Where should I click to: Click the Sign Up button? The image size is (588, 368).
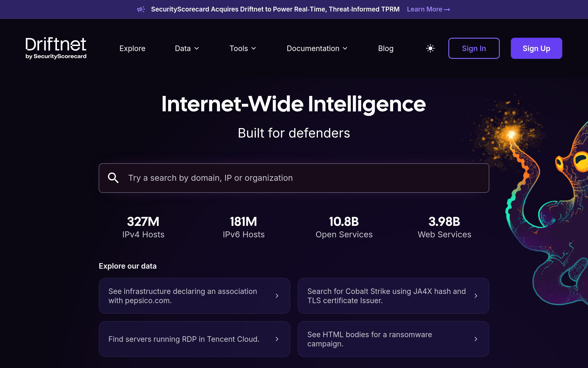coord(536,48)
